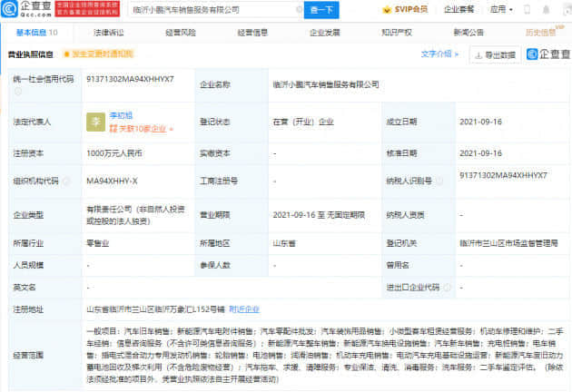Image resolution: width=572 pixels, height=392 pixels.
Task: Select 山东省 region value
Action: (284, 243)
